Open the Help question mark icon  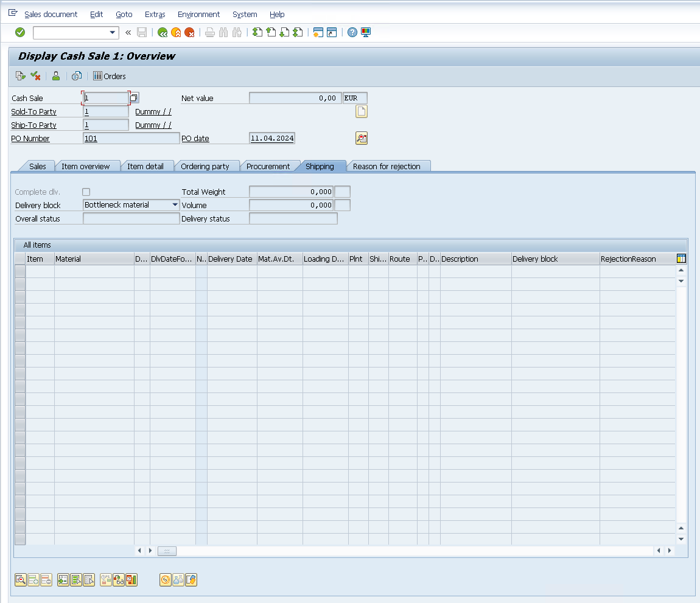[x=352, y=32]
